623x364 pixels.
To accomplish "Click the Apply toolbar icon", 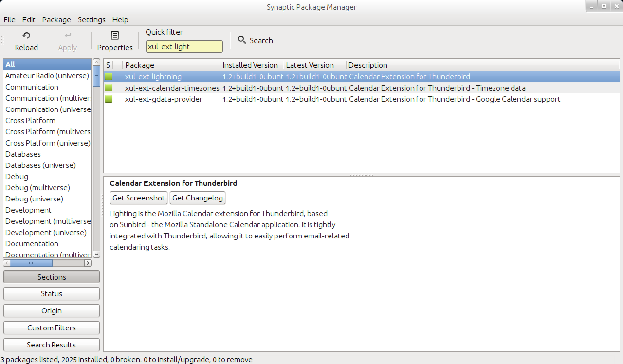I will click(68, 36).
